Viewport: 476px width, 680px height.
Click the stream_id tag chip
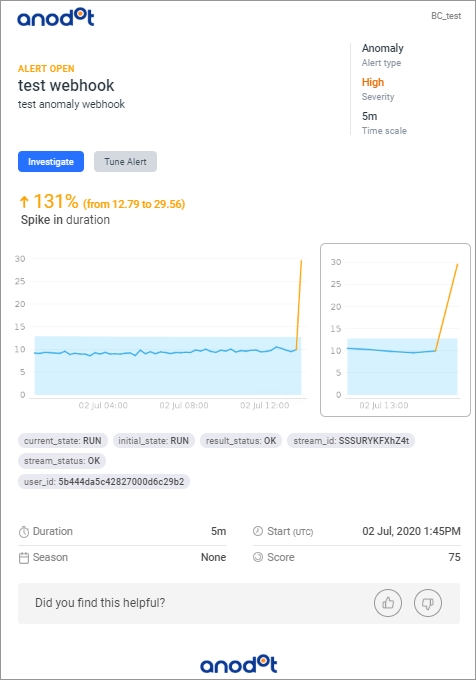[351, 441]
